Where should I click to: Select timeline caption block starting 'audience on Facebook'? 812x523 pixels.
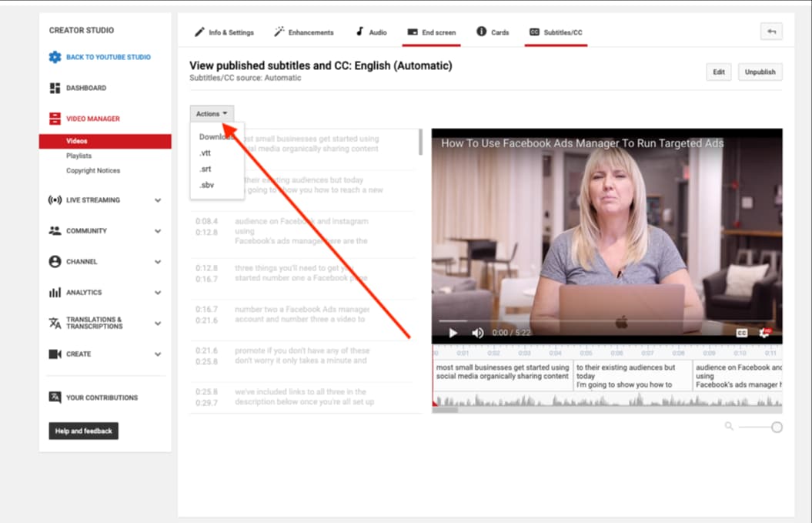[x=738, y=376]
